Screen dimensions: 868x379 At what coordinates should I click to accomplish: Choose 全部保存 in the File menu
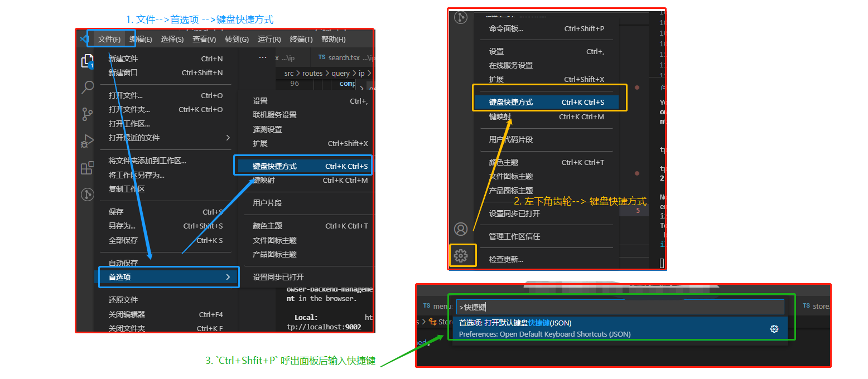[165, 240]
